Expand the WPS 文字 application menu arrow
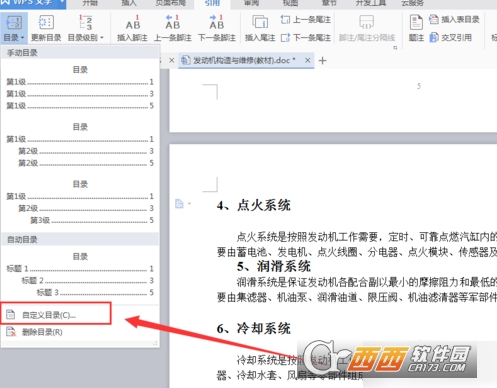Screen dimensions: 497x388 tap(62, 2)
